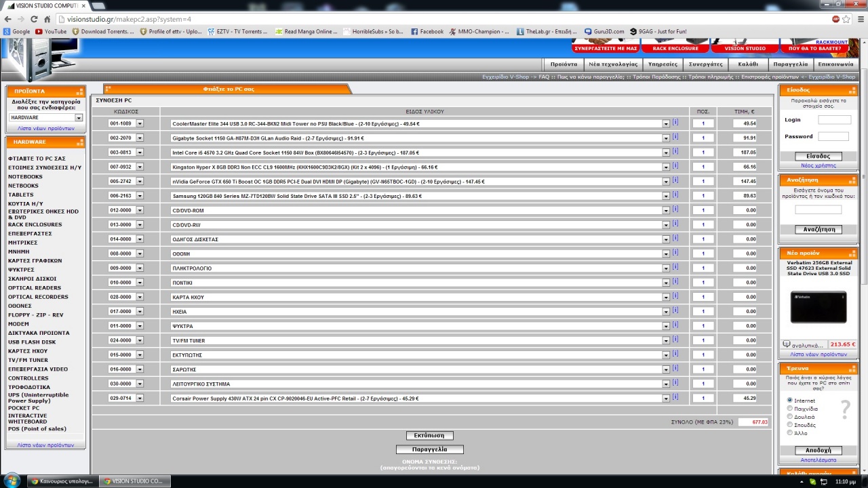Click info icon for ΛΕΙΤΟΥΡΓΙΚΟ ΣΥΣΤΗΜΑ row
This screenshot has height=488, width=868.
click(x=675, y=383)
